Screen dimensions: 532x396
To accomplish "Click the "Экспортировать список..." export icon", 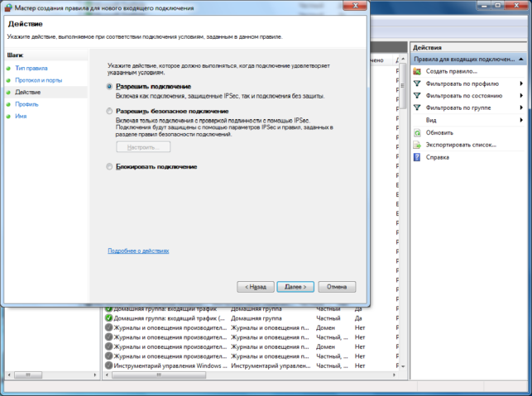I will tap(417, 146).
